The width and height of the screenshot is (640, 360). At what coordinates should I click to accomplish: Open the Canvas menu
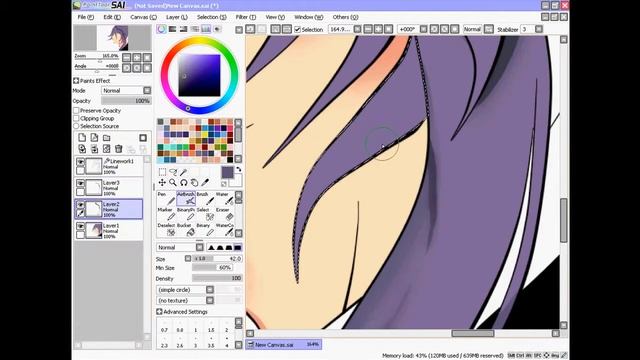pyautogui.click(x=143, y=17)
